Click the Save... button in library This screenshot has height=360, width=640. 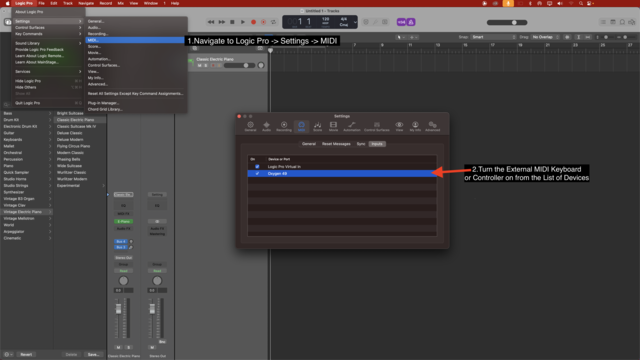coord(93,354)
